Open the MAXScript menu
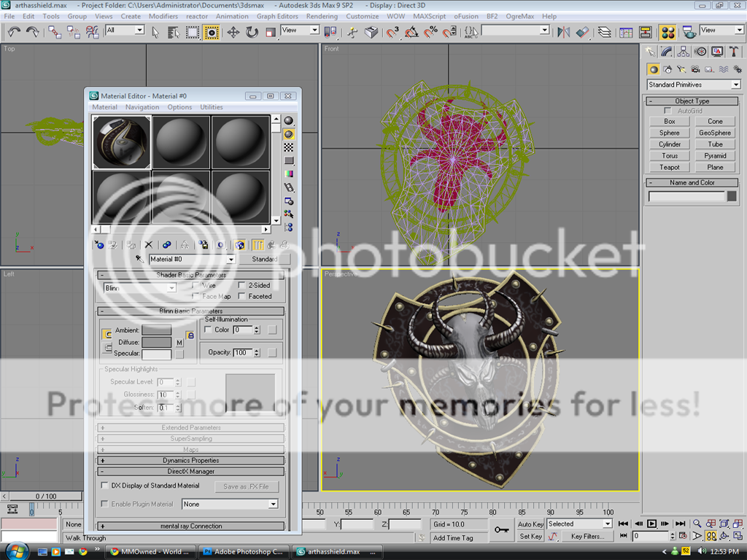Image resolution: width=747 pixels, height=560 pixels. click(x=429, y=16)
